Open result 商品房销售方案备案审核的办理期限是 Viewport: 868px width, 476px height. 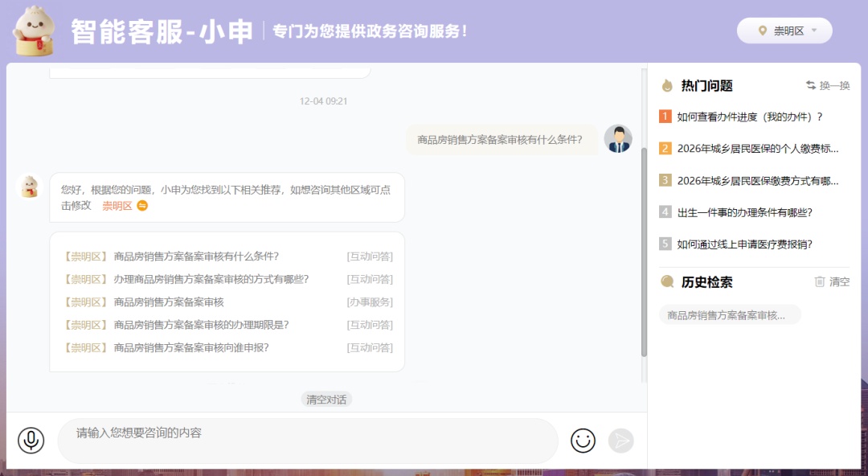pyautogui.click(x=201, y=325)
